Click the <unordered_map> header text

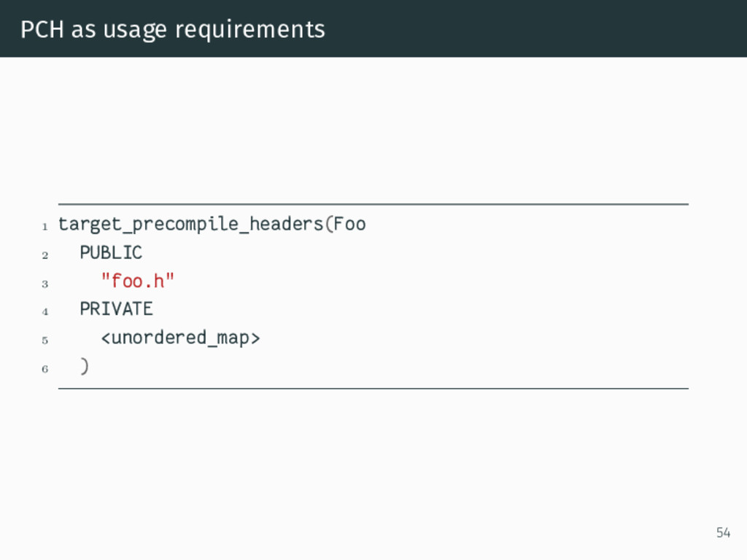click(181, 338)
